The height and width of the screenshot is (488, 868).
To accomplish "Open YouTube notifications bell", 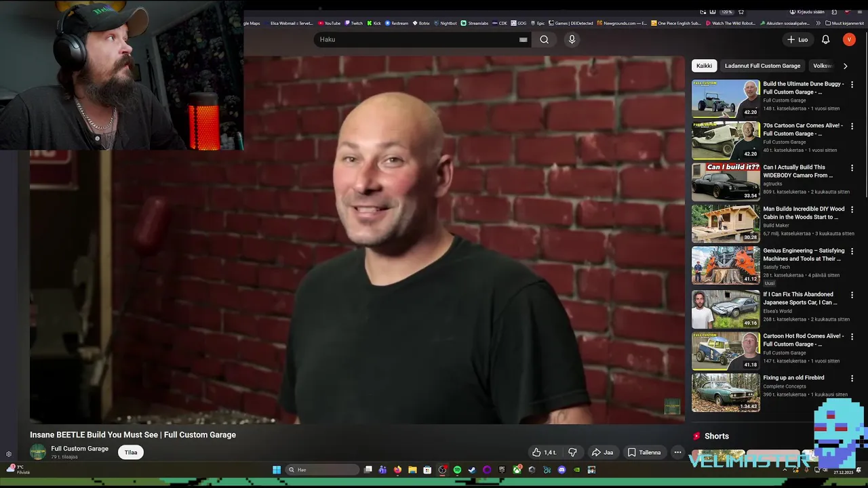I will coord(825,39).
